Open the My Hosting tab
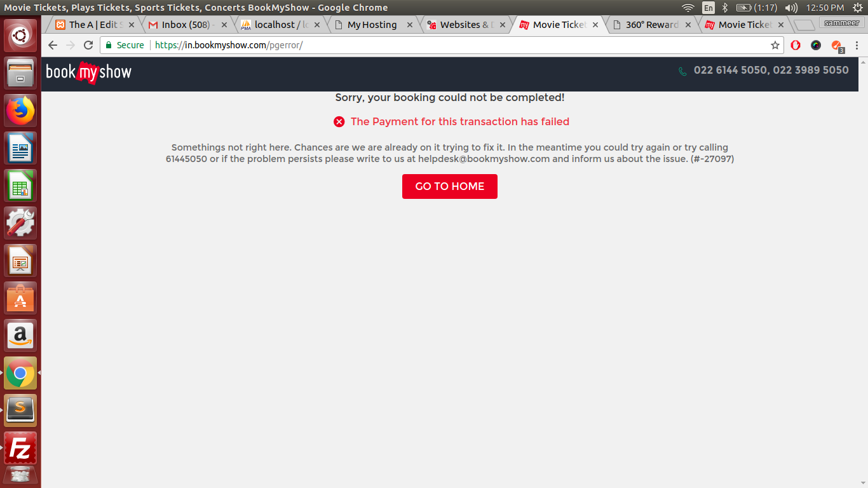The image size is (868, 488). point(372,25)
